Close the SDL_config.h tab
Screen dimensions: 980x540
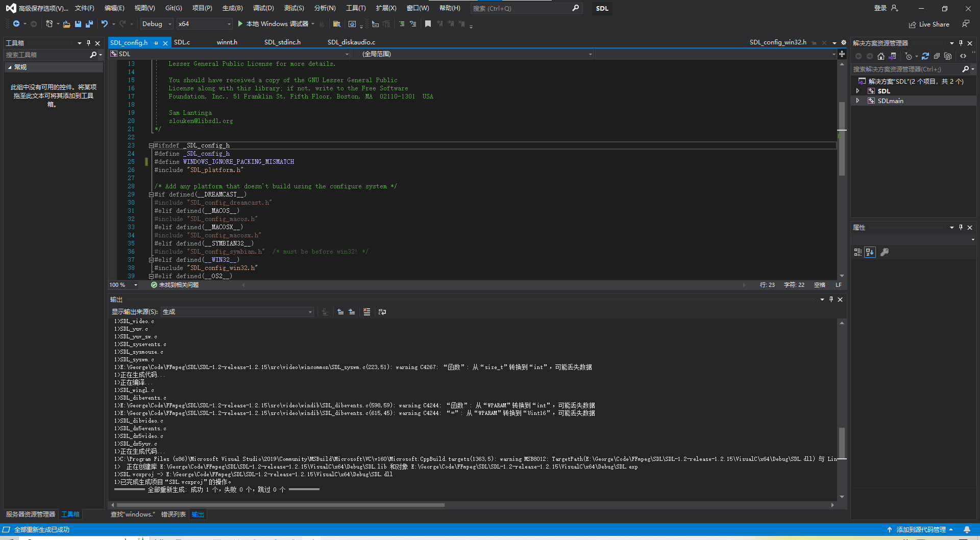click(x=165, y=43)
